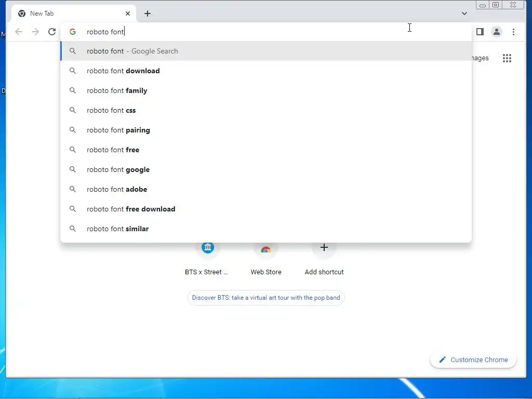Image resolution: width=532 pixels, height=399 pixels.
Task: Choose 'roboto font family' suggestion
Action: click(266, 90)
